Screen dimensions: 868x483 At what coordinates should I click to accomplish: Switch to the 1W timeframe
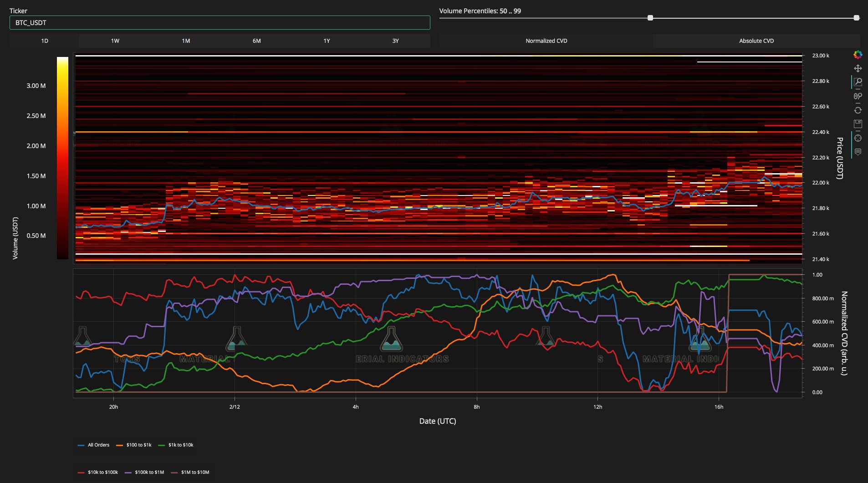pyautogui.click(x=115, y=41)
